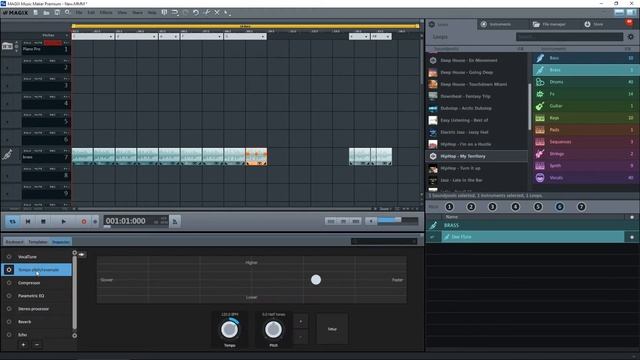Click the Stop transport button
This screenshot has width=640, height=360.
[43, 221]
